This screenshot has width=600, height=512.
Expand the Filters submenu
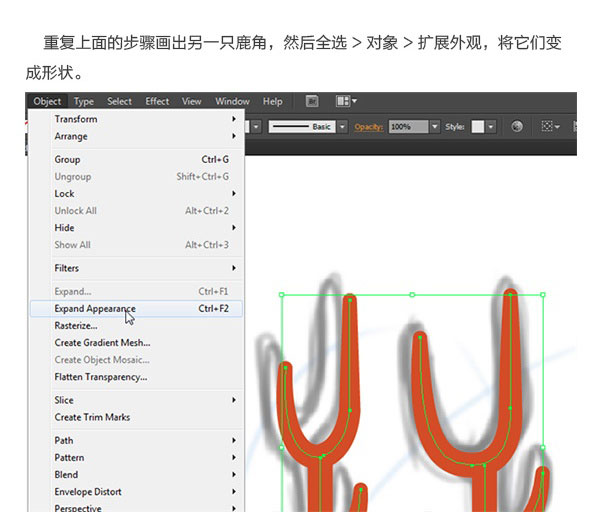pyautogui.click(x=136, y=268)
